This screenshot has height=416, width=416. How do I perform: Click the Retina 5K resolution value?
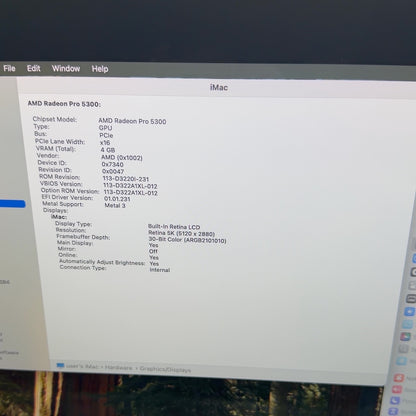click(181, 233)
